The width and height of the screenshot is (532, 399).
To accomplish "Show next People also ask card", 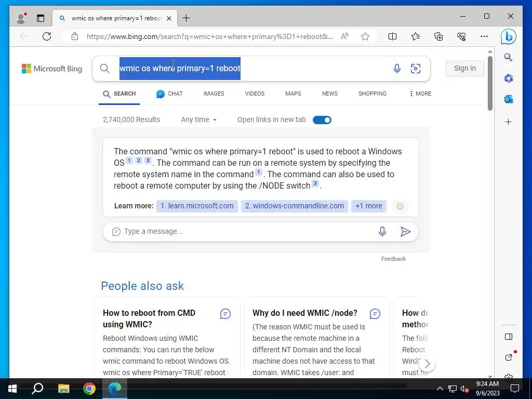I will (427, 364).
